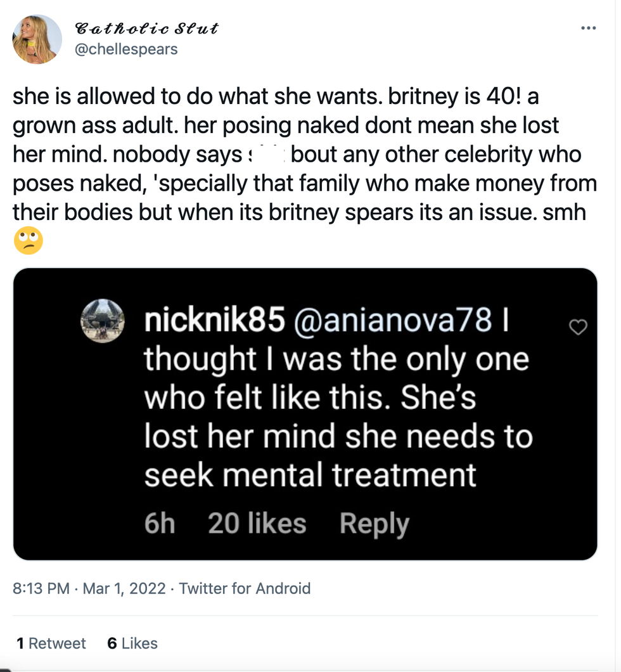Click the nicknik85 username in the screenshot

[214, 322]
